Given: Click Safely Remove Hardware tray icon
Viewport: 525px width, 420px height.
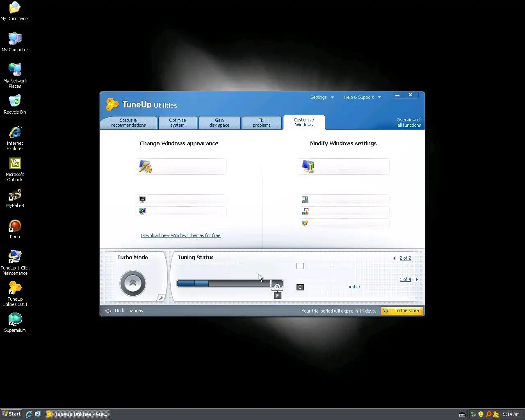Looking at the screenshot, I should 473,414.
